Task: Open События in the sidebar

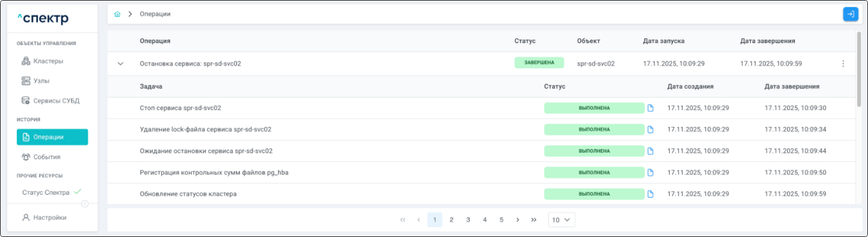Action: pos(47,157)
